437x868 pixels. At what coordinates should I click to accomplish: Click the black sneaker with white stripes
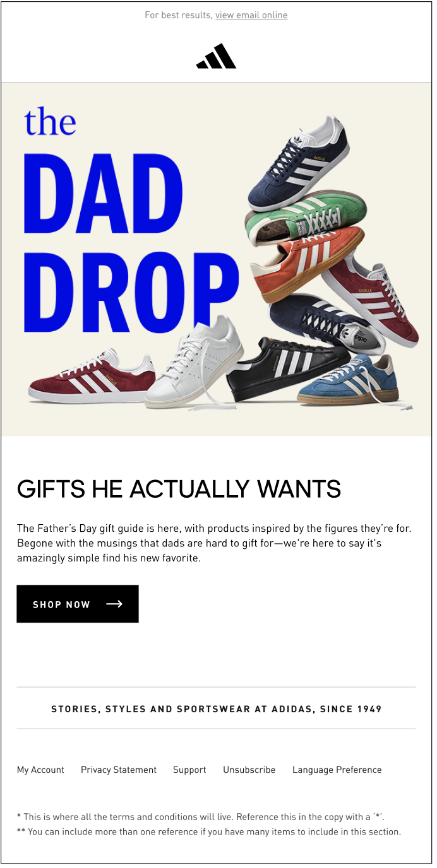coord(287,369)
